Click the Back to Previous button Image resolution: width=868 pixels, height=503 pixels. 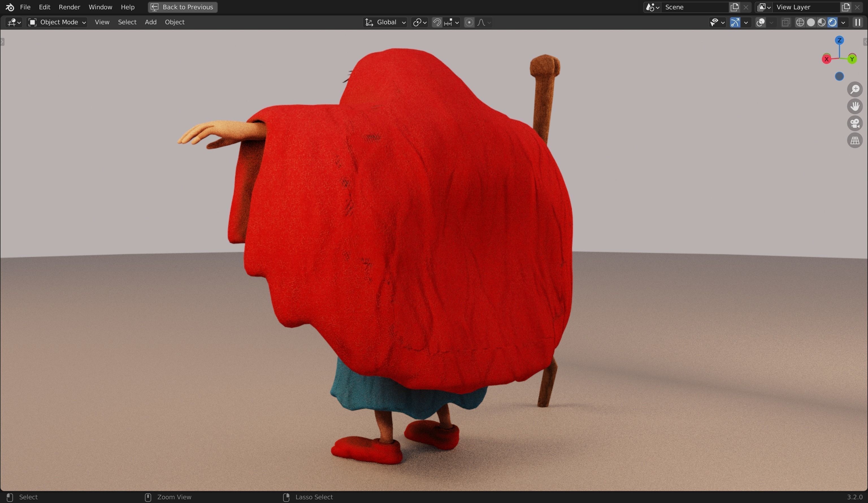183,7
